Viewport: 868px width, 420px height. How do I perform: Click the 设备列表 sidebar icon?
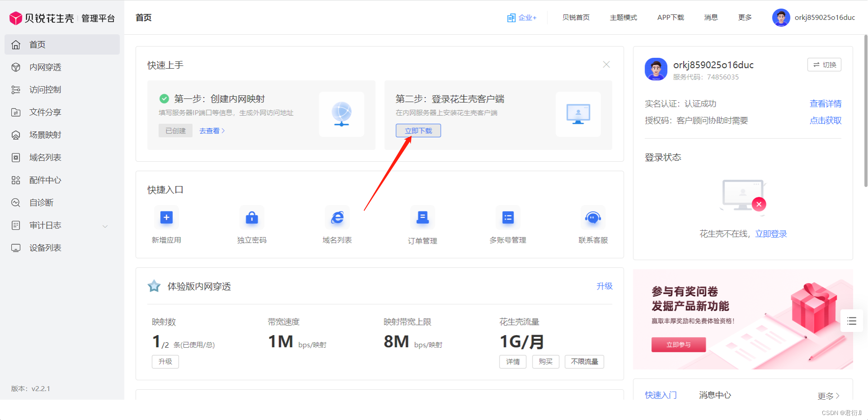click(16, 248)
